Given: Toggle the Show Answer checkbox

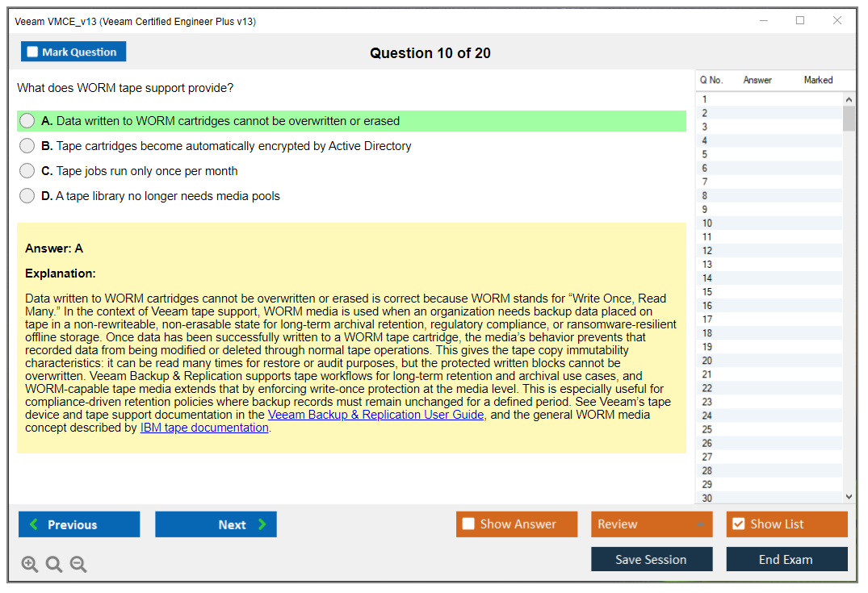Looking at the screenshot, I should coord(468,524).
